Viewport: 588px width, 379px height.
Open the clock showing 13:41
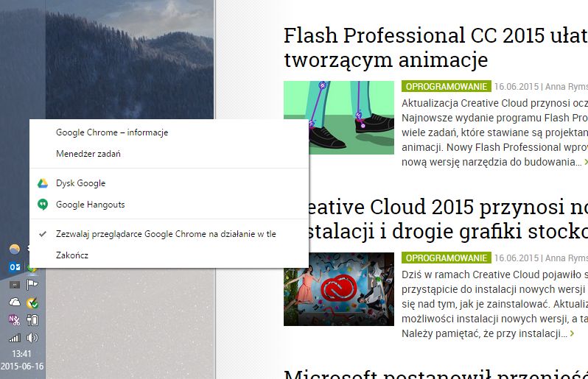point(22,353)
